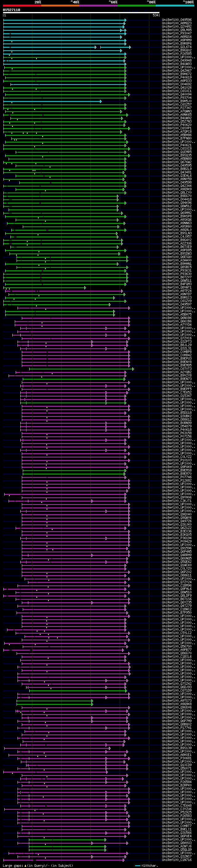Open hit UniRef100_Q2V4M2
Viewport: 197px width, 868px height.
click(177, 26)
